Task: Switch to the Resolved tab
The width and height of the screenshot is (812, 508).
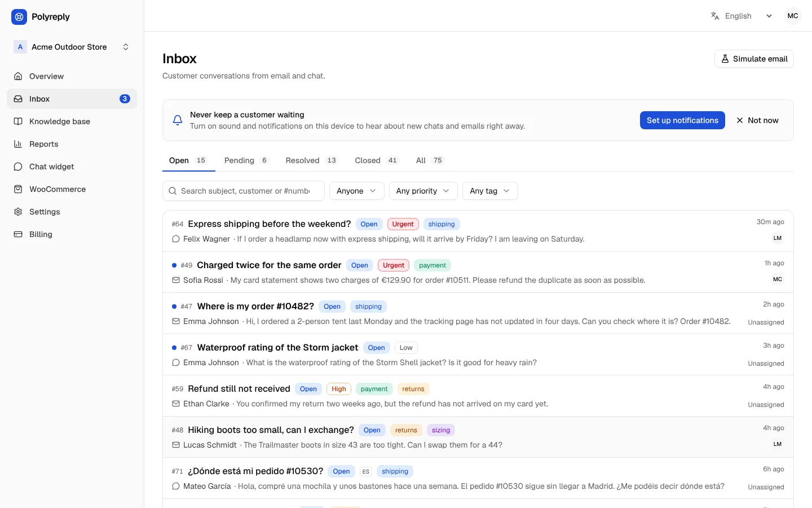Action: (x=311, y=160)
